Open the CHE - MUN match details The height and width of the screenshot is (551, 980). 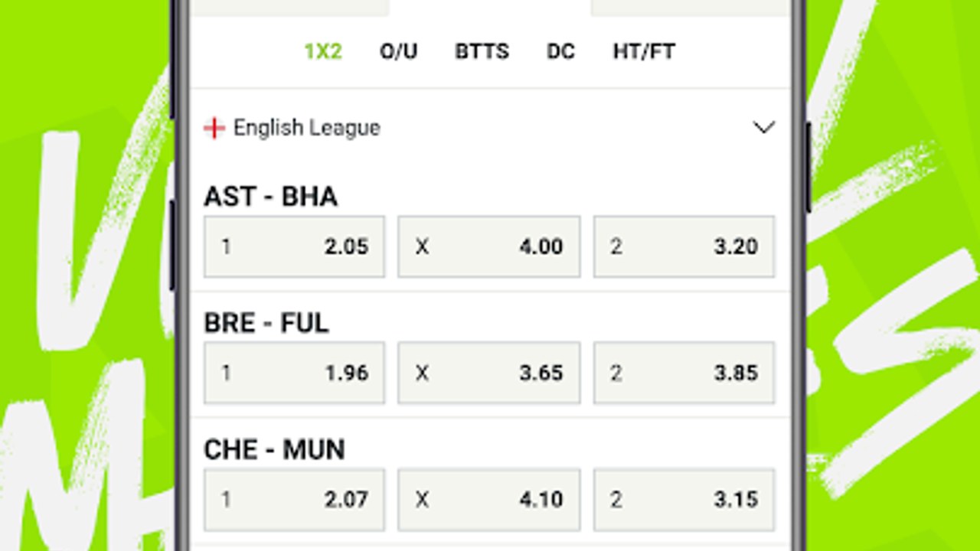tap(274, 449)
